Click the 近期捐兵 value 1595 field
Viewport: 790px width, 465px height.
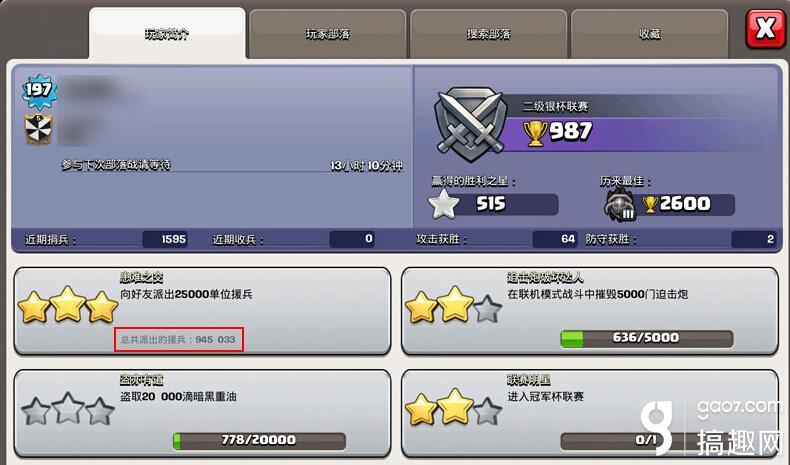click(166, 239)
